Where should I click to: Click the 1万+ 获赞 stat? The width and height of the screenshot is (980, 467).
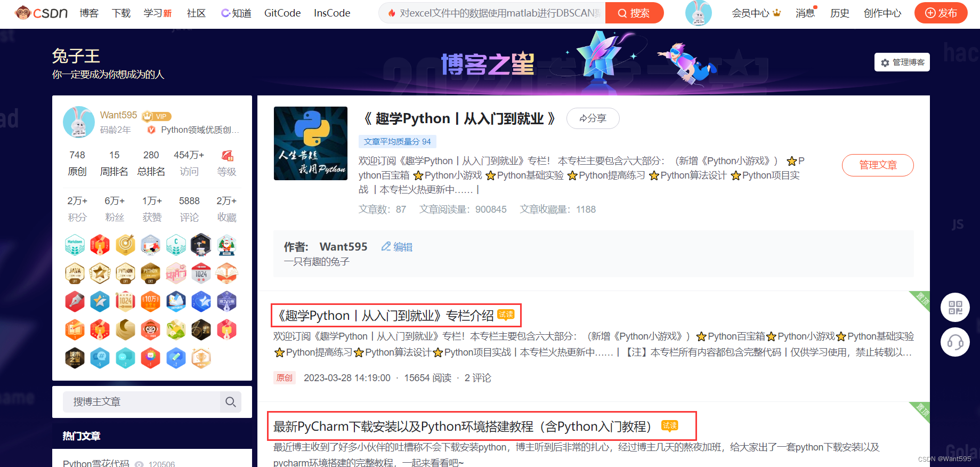(152, 209)
